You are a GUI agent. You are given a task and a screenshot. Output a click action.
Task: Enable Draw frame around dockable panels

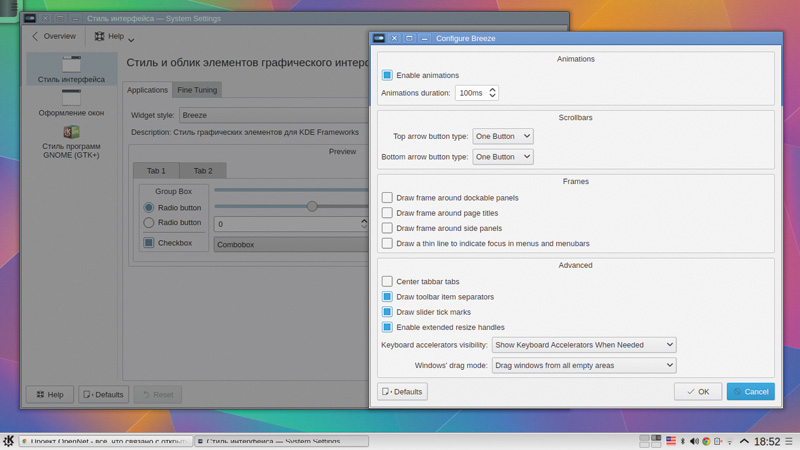point(387,197)
